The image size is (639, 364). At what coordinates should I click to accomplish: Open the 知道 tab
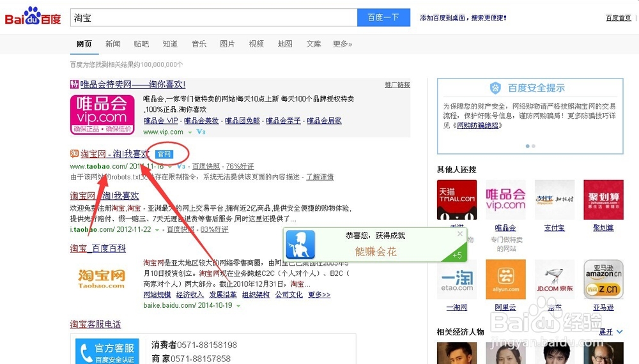tap(170, 44)
